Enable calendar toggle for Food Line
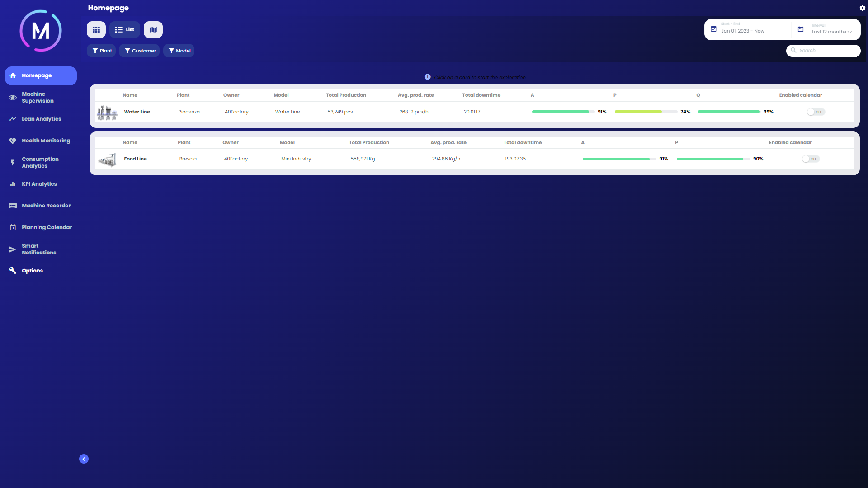This screenshot has height=488, width=868. (x=810, y=159)
